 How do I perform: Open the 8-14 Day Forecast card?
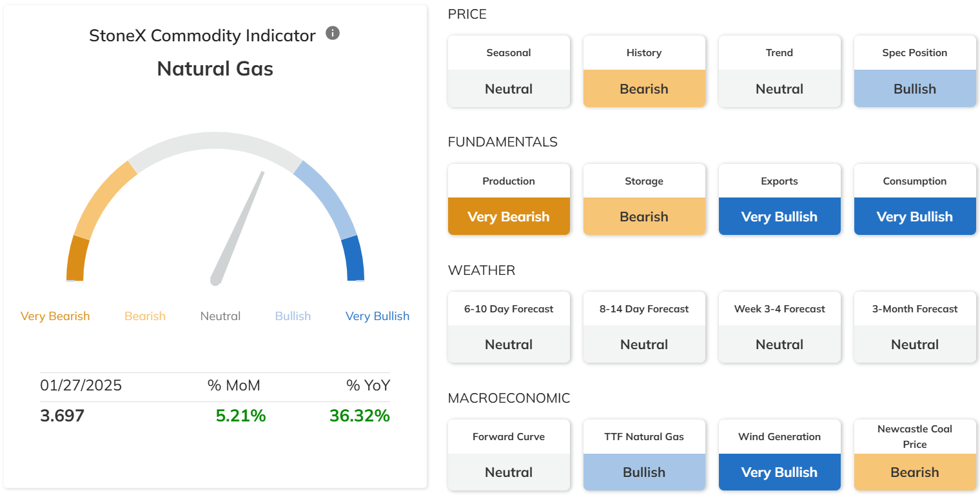point(644,327)
